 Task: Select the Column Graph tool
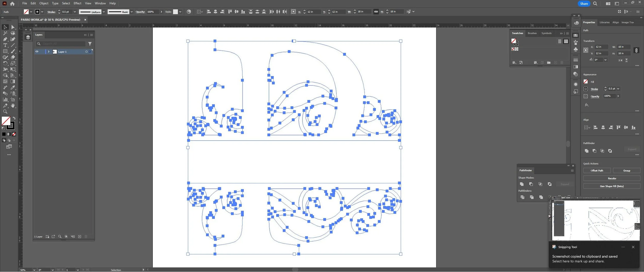coord(5,100)
